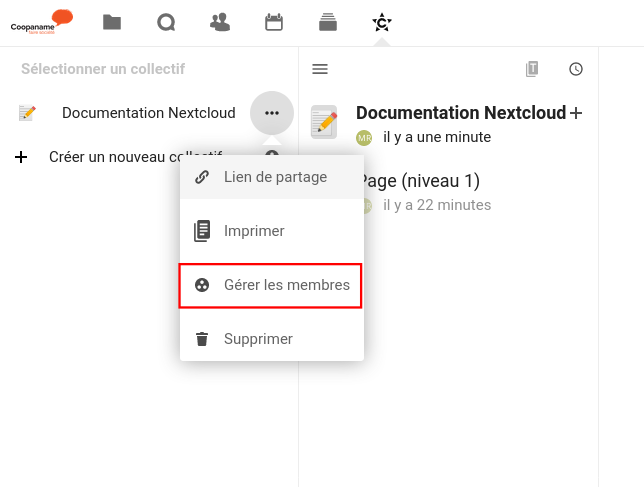Open the three-dot actions menu for Documentation Nextcloud
The width and height of the screenshot is (644, 487).
(x=272, y=113)
